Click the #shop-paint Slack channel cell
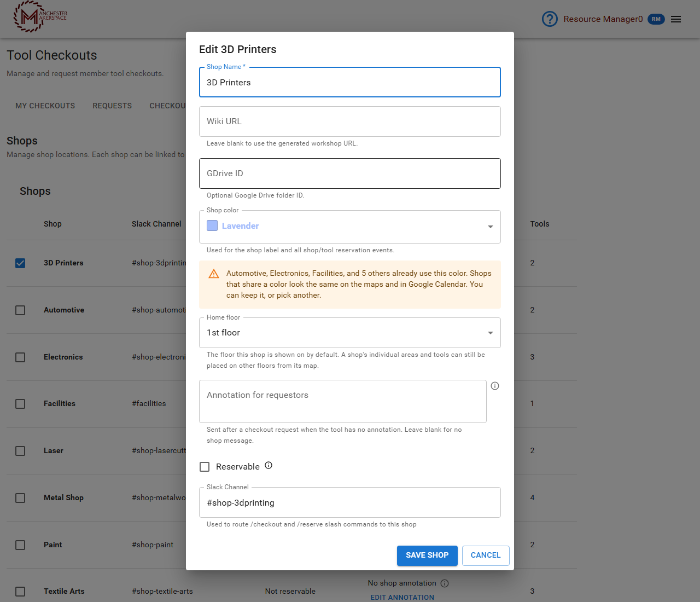The width and height of the screenshot is (700, 602). 153,545
